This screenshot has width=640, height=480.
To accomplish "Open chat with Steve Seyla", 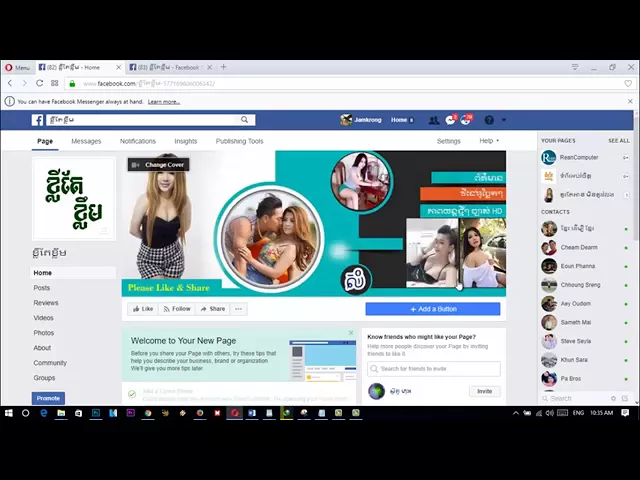I will pyautogui.click(x=585, y=341).
